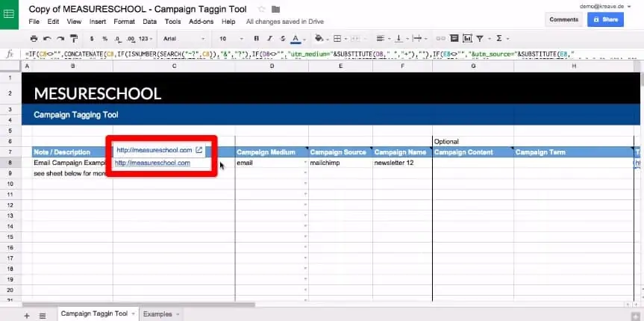Click the Campaign Source header cell
644x321 pixels.
(x=340, y=152)
